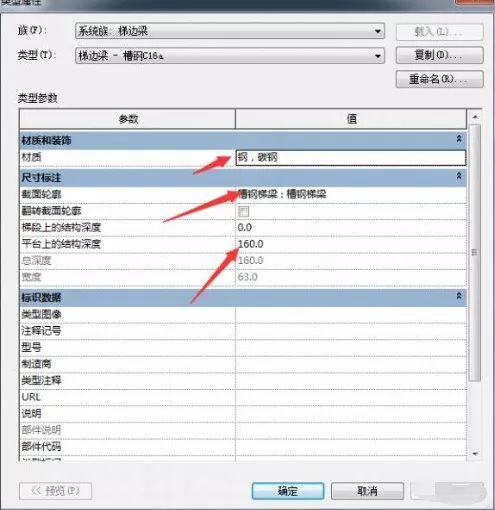Click the 翻转截面轮廓 parameter label
This screenshot has width=495, height=510.
(x=51, y=211)
